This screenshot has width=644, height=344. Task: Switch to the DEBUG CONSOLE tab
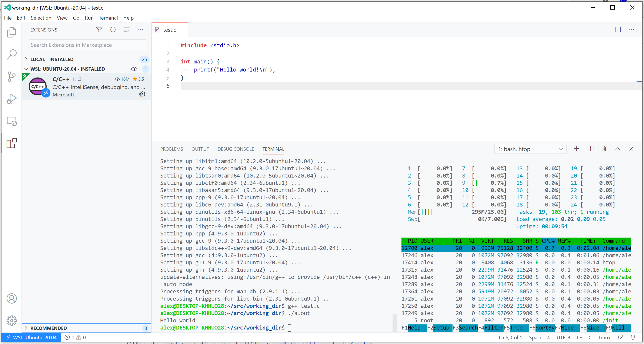236,149
